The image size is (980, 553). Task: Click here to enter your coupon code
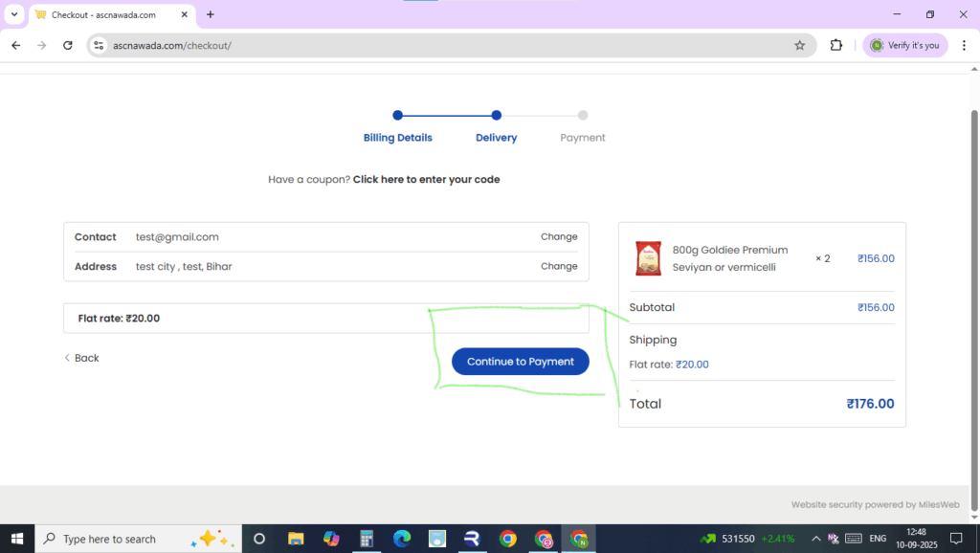(426, 179)
